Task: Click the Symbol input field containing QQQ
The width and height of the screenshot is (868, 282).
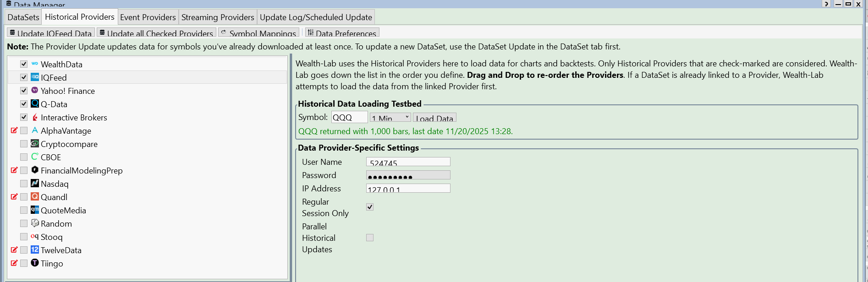Action: pos(349,118)
